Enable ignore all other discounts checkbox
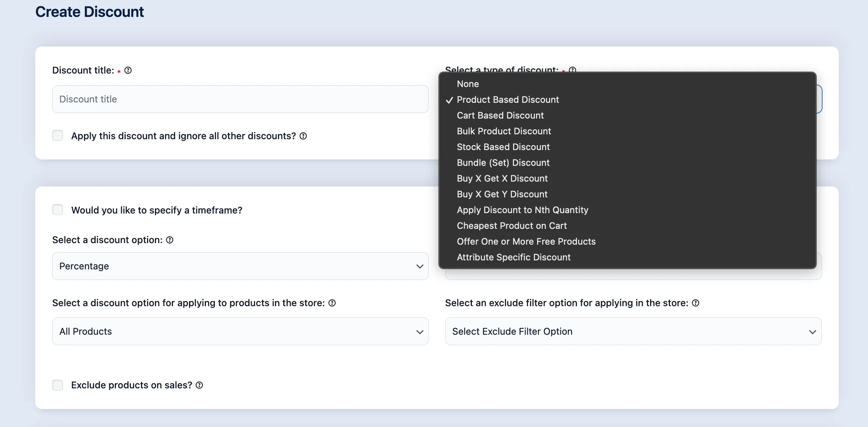868x427 pixels. pyautogui.click(x=58, y=135)
